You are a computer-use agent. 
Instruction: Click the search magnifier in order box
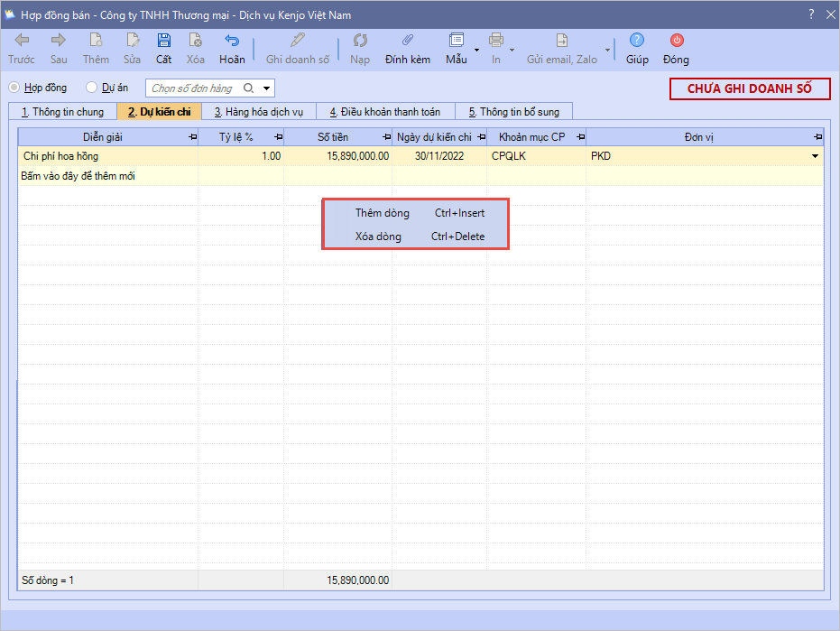(249, 88)
